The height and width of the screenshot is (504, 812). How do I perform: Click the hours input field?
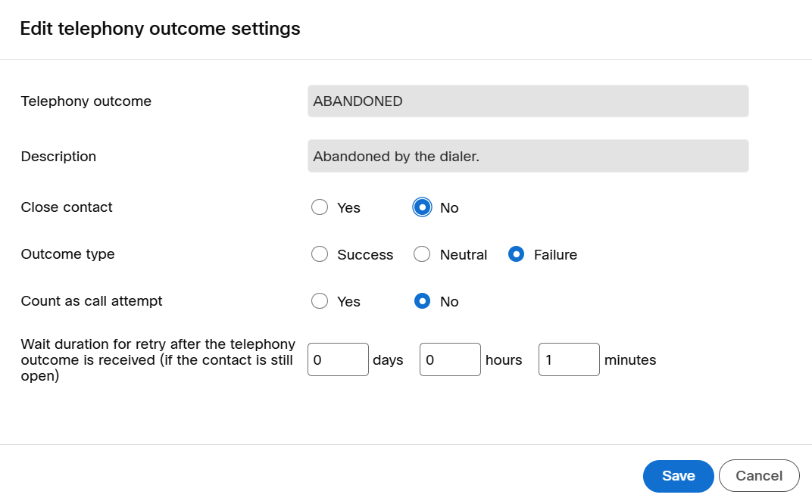[450, 359]
